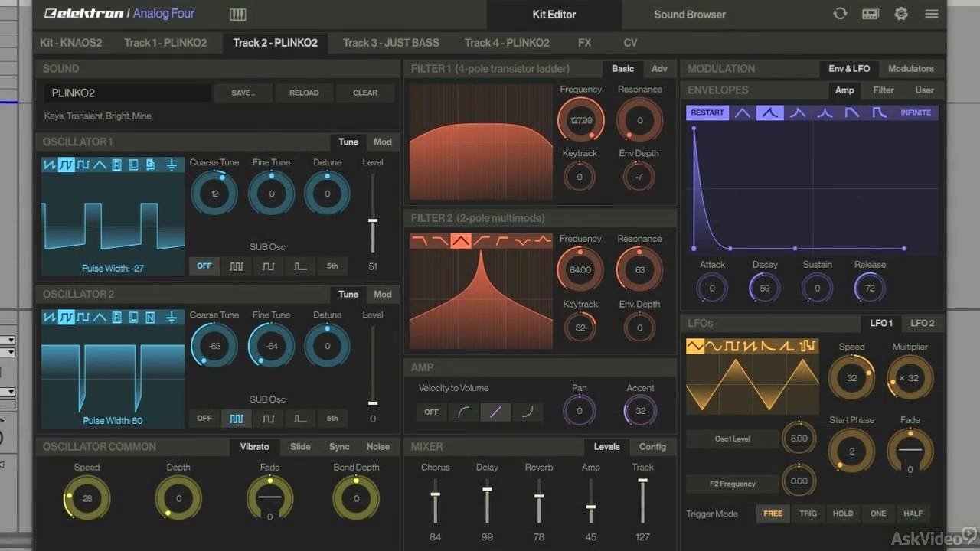
Task: Click the envelope Decay knob
Action: tap(764, 289)
